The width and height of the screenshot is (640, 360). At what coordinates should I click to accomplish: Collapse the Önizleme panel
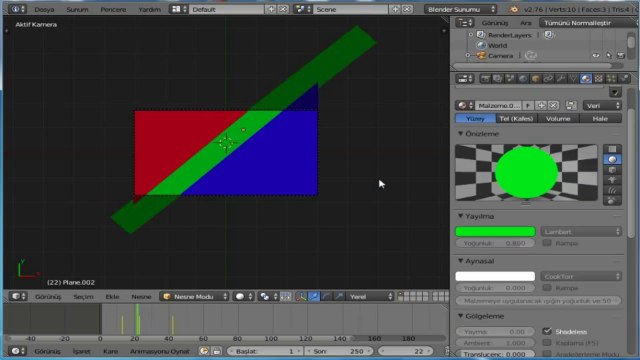point(460,134)
